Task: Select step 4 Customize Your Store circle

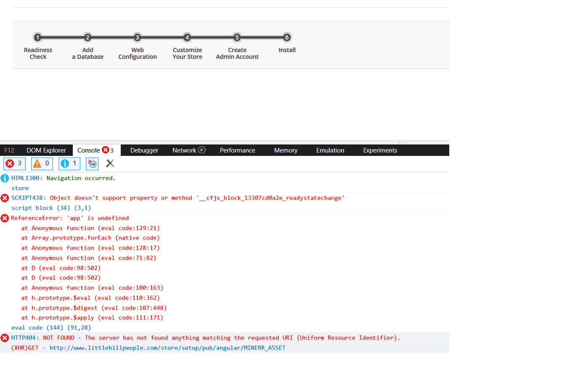Action: pyautogui.click(x=187, y=37)
